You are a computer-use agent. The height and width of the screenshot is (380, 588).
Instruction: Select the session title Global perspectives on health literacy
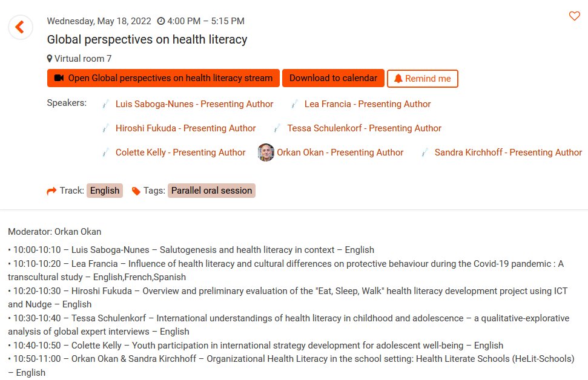click(147, 39)
